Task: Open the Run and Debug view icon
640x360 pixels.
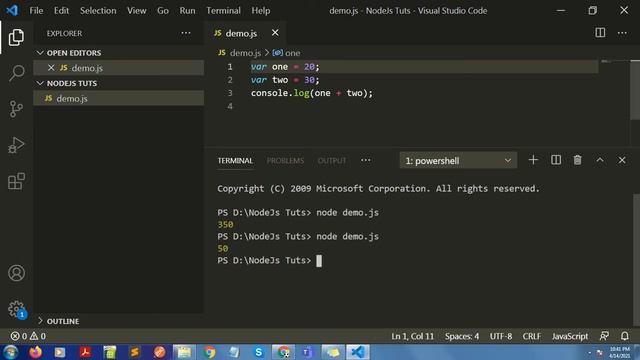Action: (x=16, y=145)
